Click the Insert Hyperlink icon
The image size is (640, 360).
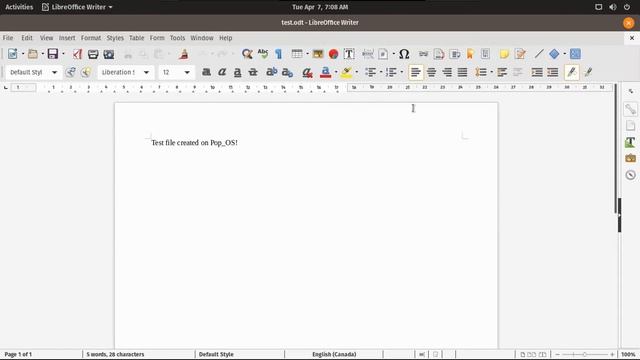[423, 54]
